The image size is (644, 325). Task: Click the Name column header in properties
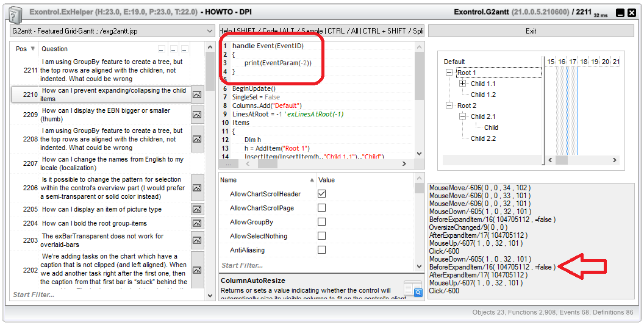[x=229, y=180]
